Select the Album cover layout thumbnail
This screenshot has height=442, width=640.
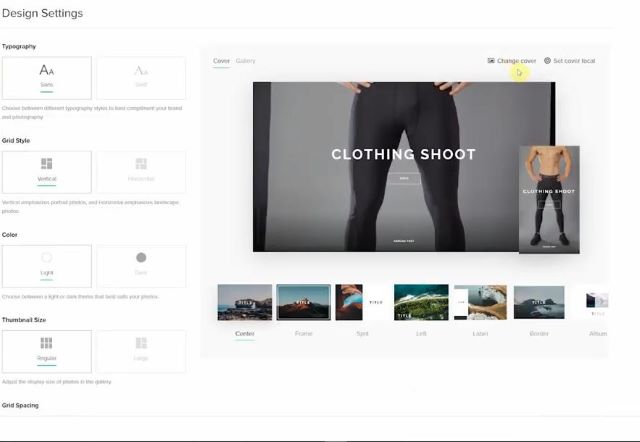click(597, 302)
